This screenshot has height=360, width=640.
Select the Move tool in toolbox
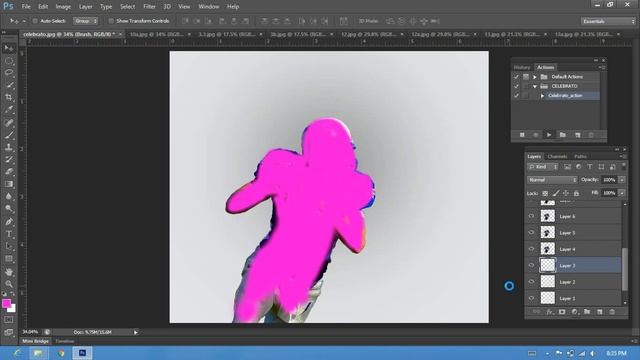pos(9,49)
